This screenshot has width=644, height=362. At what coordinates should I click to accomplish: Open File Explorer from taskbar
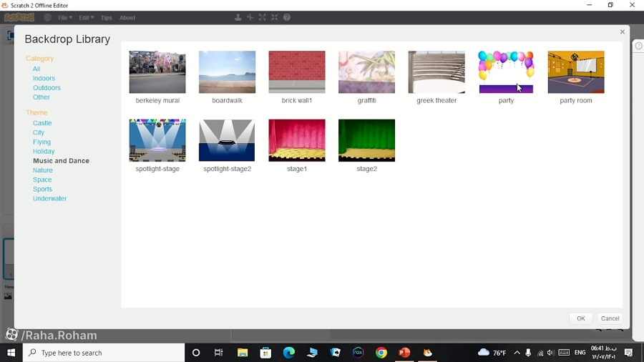coord(243,353)
